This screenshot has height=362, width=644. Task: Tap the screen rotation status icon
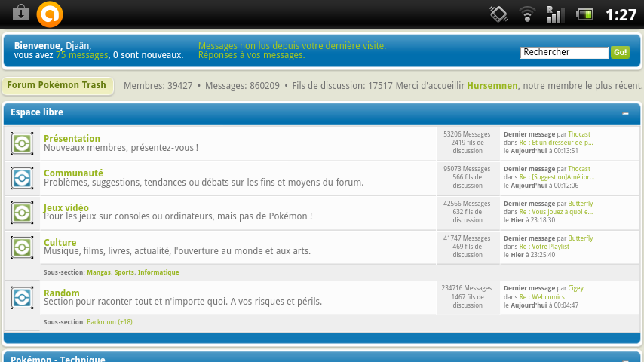498,14
